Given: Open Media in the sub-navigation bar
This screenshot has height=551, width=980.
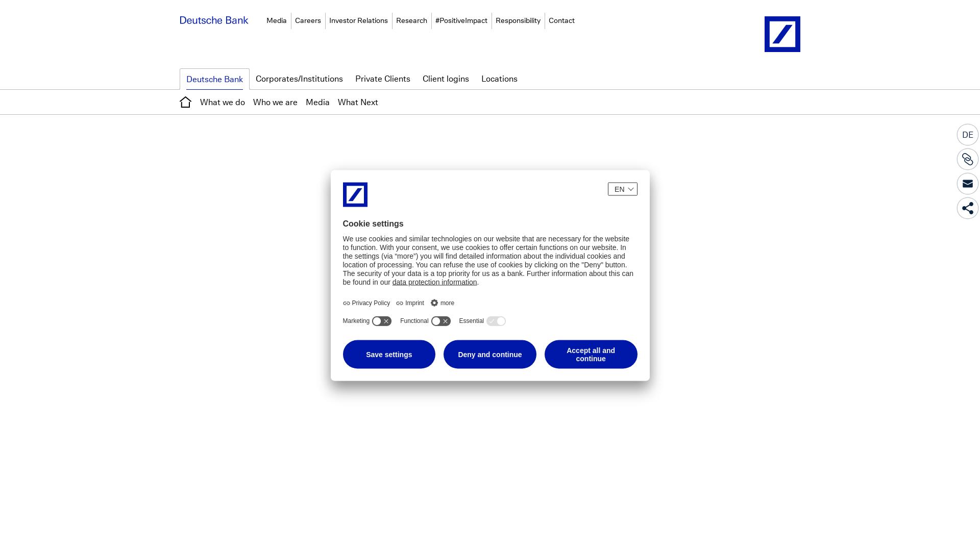Looking at the screenshot, I should pos(317,102).
